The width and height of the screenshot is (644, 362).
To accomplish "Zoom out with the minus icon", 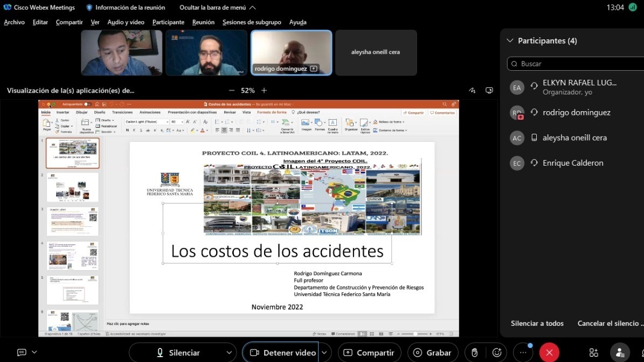I will point(232,91).
